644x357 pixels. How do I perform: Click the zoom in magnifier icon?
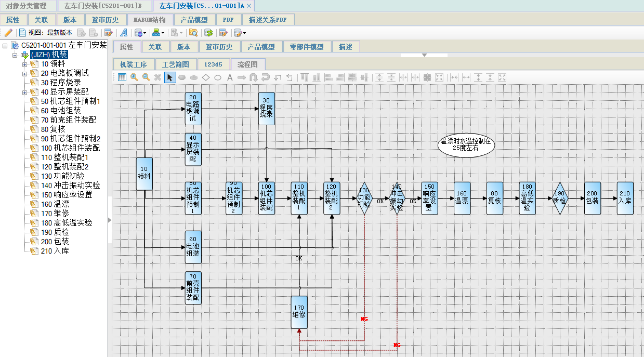(134, 77)
